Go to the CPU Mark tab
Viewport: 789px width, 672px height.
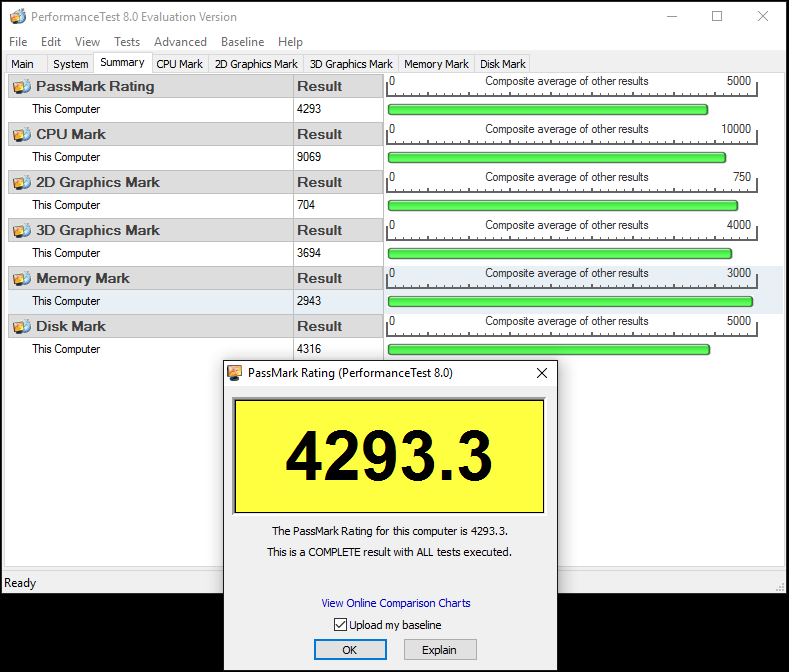(x=180, y=64)
